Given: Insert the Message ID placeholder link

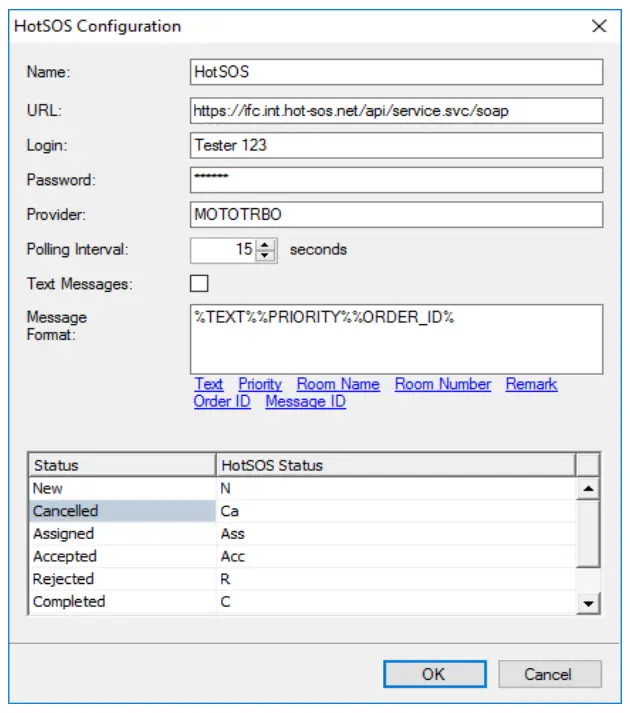Looking at the screenshot, I should pyautogui.click(x=306, y=402).
